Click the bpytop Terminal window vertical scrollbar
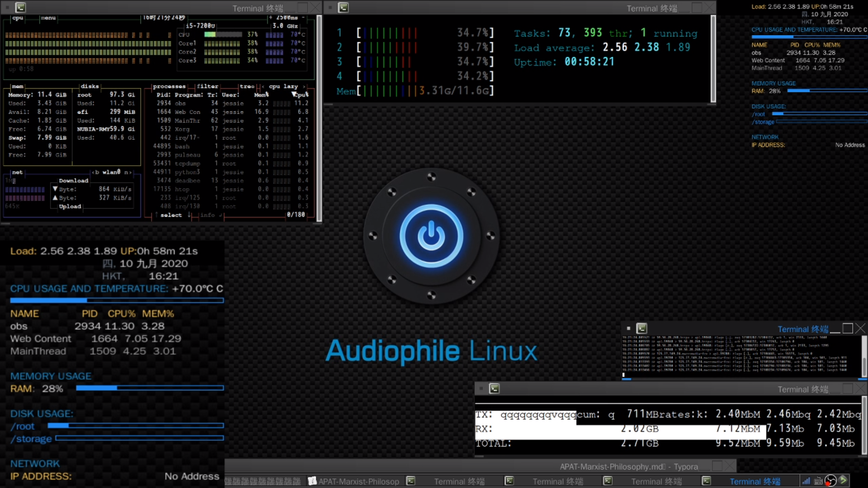The height and width of the screenshot is (488, 868). click(x=319, y=118)
